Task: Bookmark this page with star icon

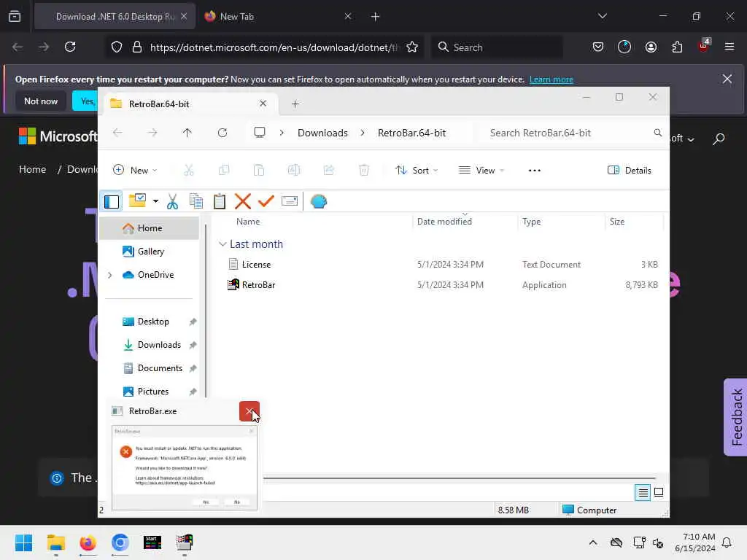Action: pos(412,47)
